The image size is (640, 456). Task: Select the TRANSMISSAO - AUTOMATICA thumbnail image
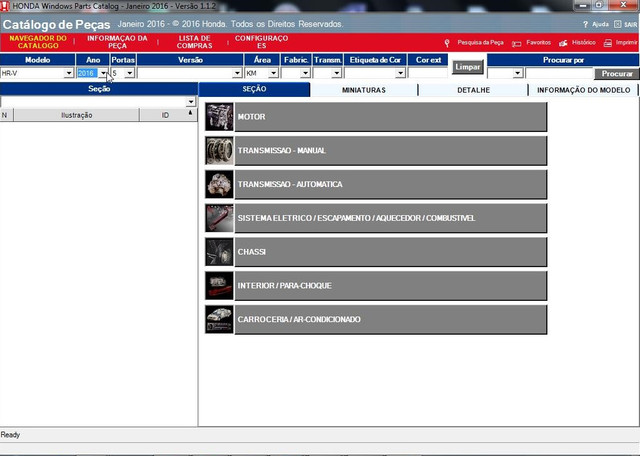[219, 185]
